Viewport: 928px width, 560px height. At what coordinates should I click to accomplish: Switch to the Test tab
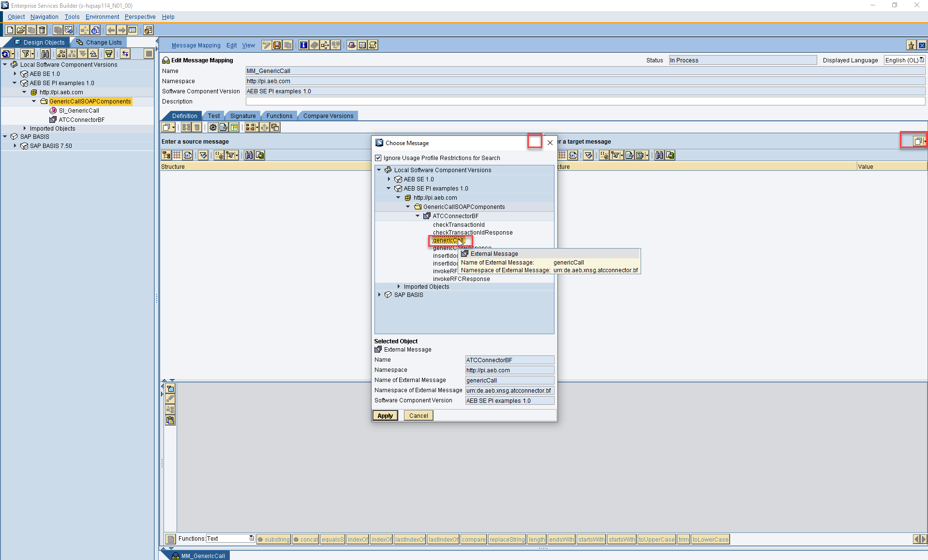[213, 116]
